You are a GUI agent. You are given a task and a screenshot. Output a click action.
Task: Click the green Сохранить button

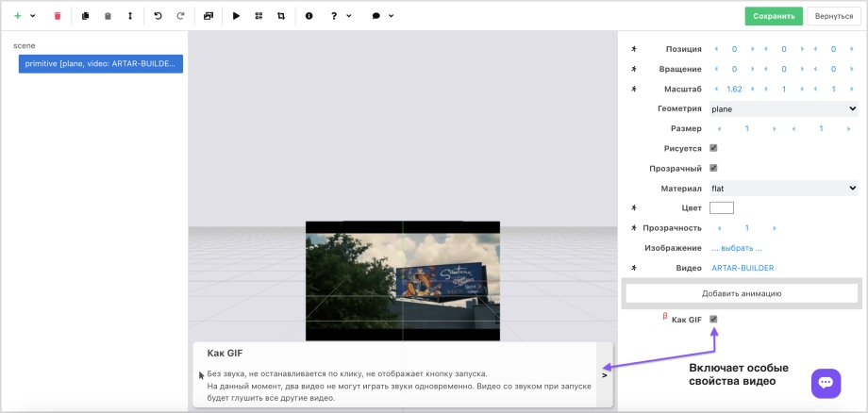click(773, 16)
